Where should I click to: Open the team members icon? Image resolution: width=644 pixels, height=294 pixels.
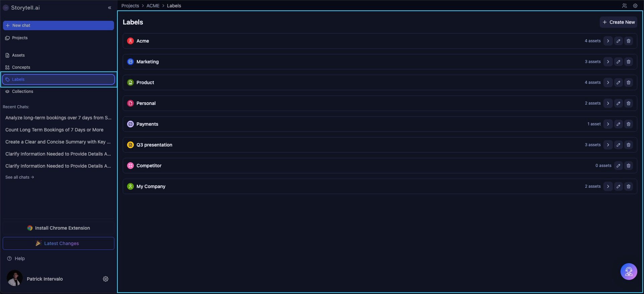(x=624, y=6)
